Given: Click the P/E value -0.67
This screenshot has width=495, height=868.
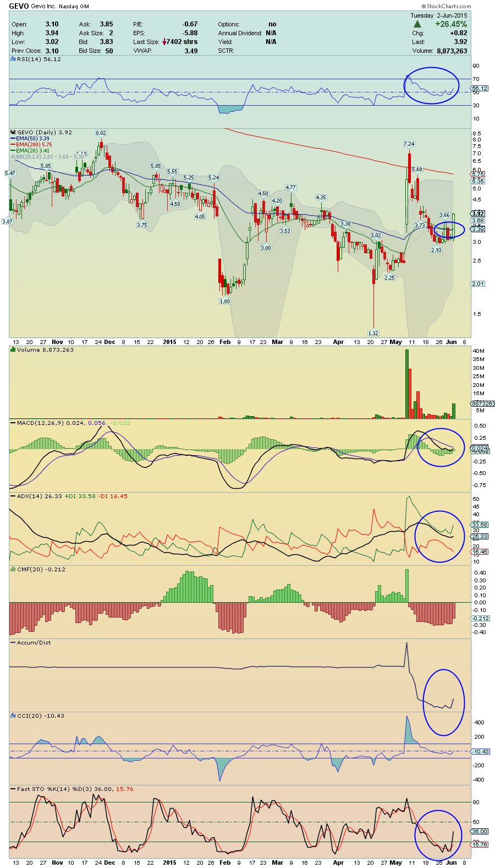Looking at the screenshot, I should coord(190,24).
